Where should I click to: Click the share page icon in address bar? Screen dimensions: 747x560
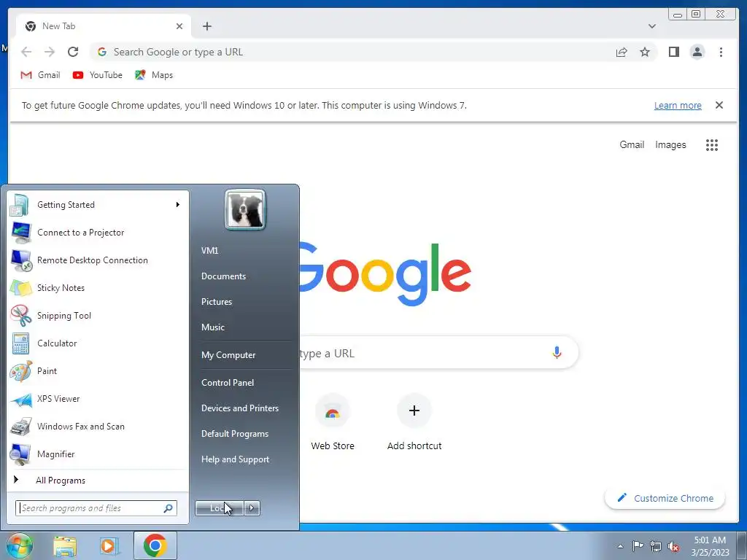[622, 52]
